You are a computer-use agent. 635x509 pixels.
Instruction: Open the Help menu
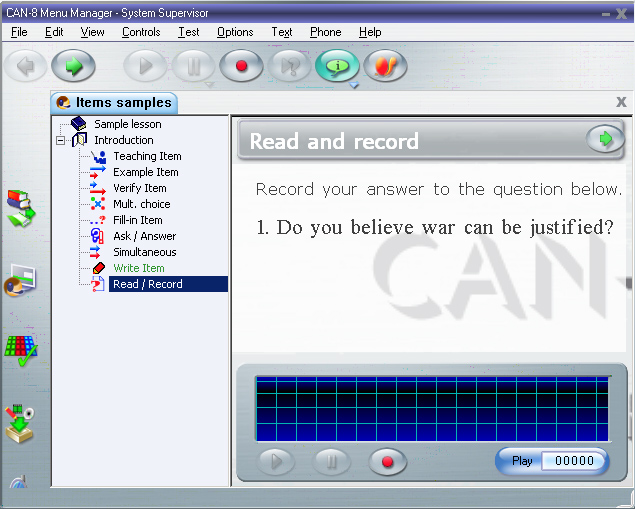[x=370, y=32]
